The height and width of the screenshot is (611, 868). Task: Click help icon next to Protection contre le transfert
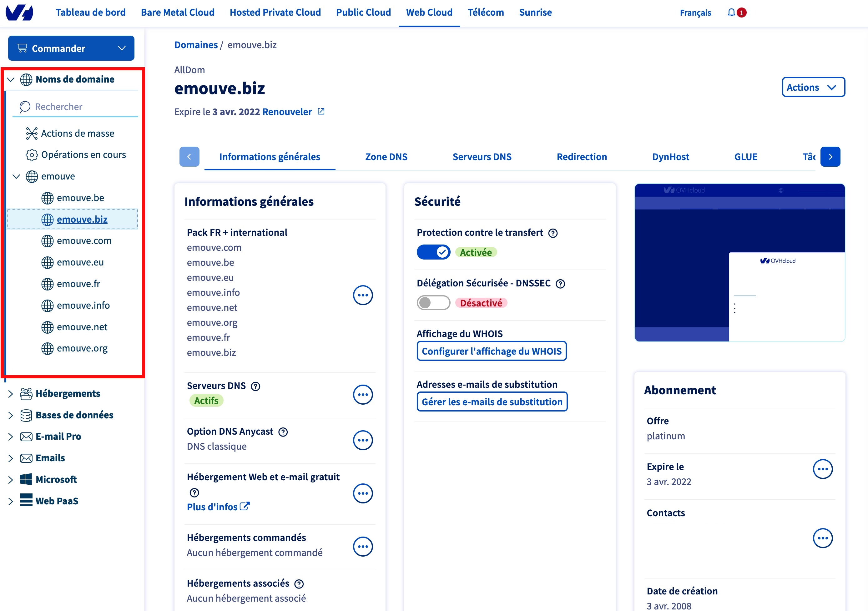[553, 233]
